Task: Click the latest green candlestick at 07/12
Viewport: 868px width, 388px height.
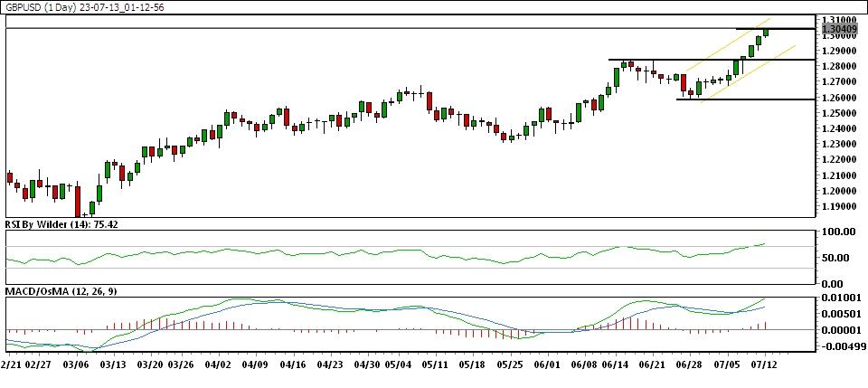Action: coord(766,33)
